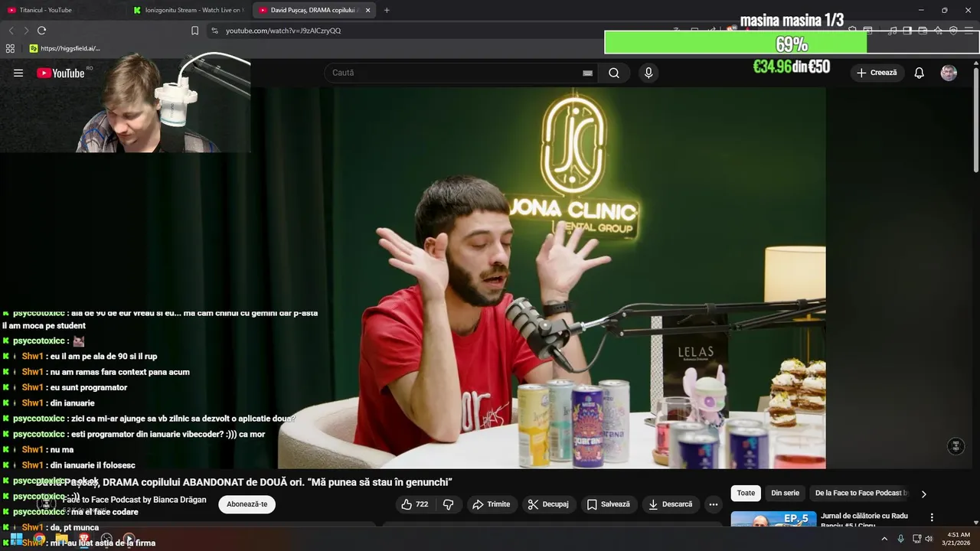Open Jurnal de călătorie cu Radu title
980x551 pixels.
(864, 520)
